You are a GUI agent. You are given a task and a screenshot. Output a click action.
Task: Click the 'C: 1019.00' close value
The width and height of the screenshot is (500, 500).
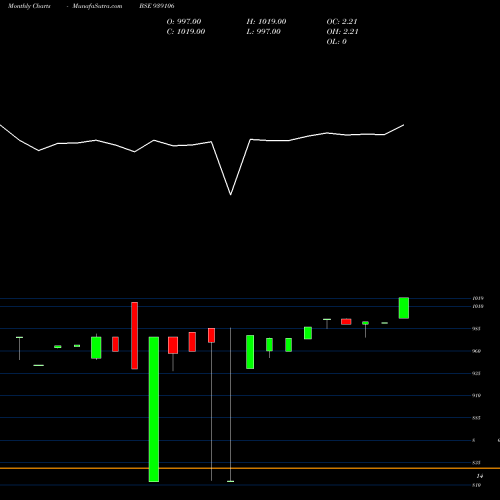186,31
